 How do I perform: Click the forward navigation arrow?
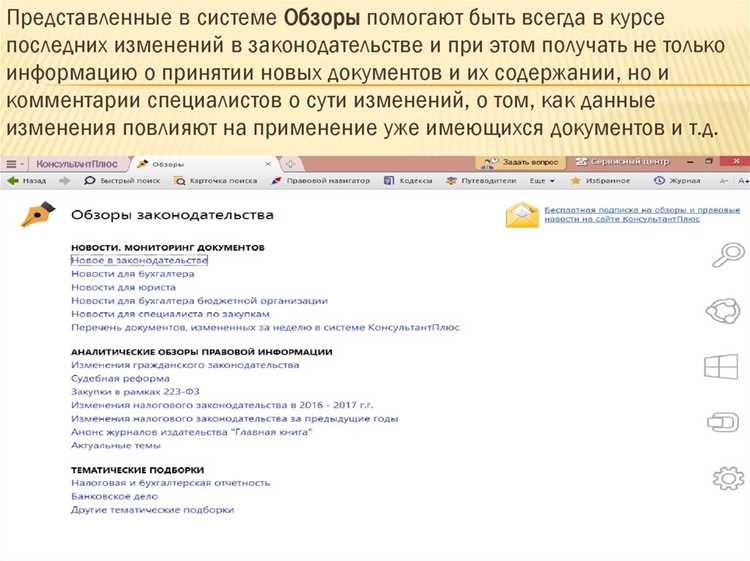point(65,181)
